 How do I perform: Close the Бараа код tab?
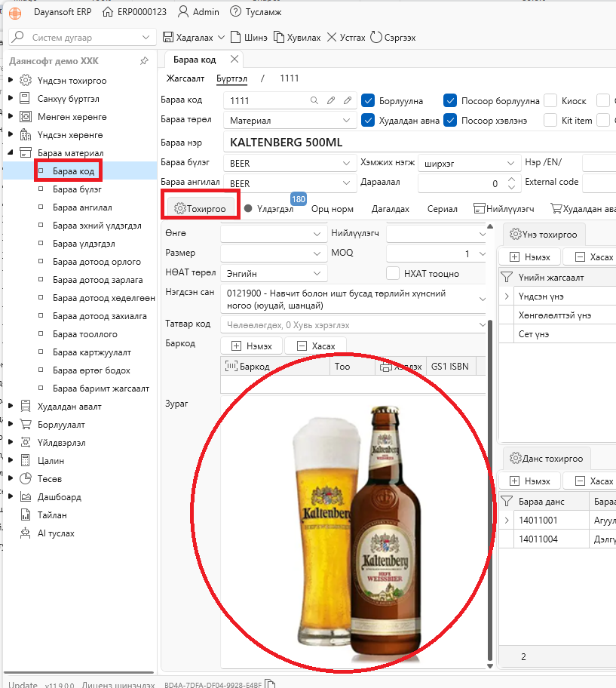[234, 59]
